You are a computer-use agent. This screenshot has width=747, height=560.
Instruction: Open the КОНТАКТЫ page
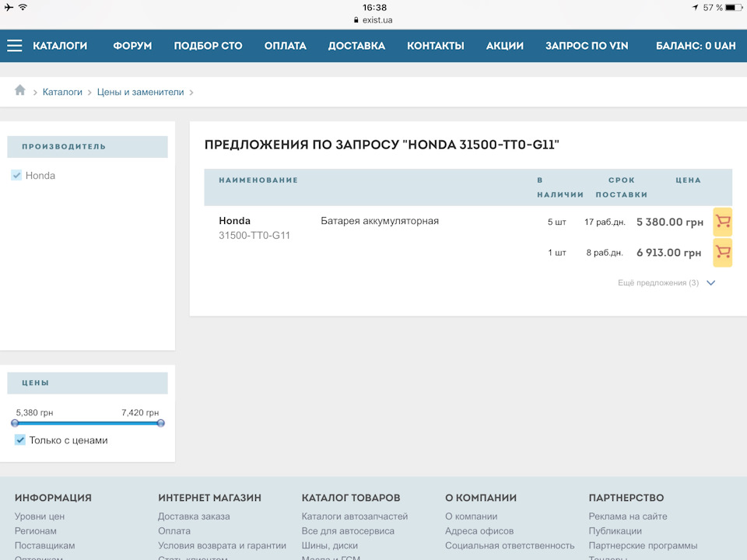pos(436,46)
